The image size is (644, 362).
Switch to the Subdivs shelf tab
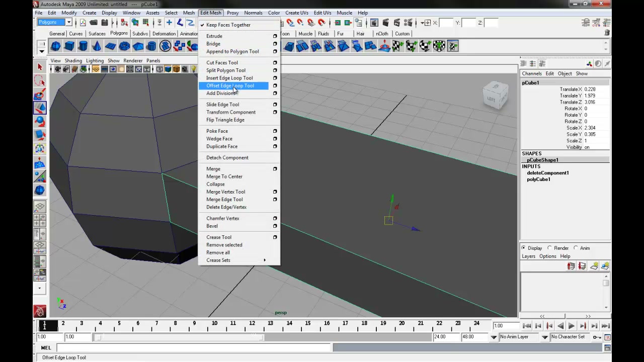(140, 34)
